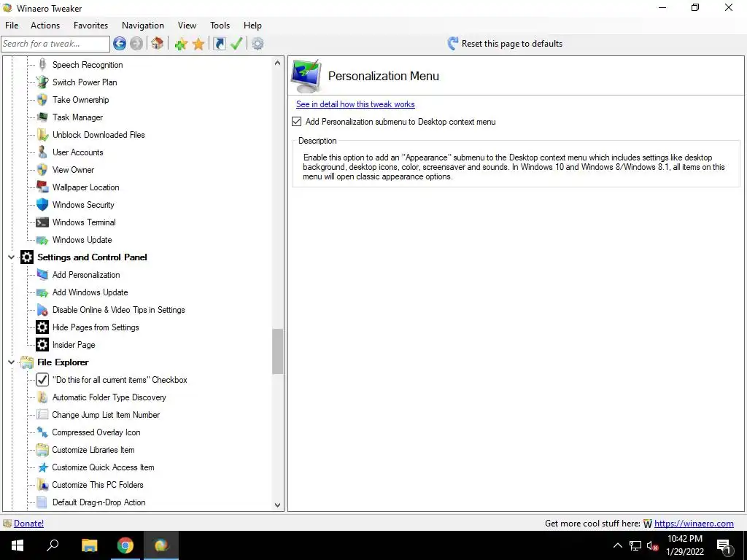Click the Back navigation arrow icon
The width and height of the screenshot is (747, 560).
tap(120, 44)
